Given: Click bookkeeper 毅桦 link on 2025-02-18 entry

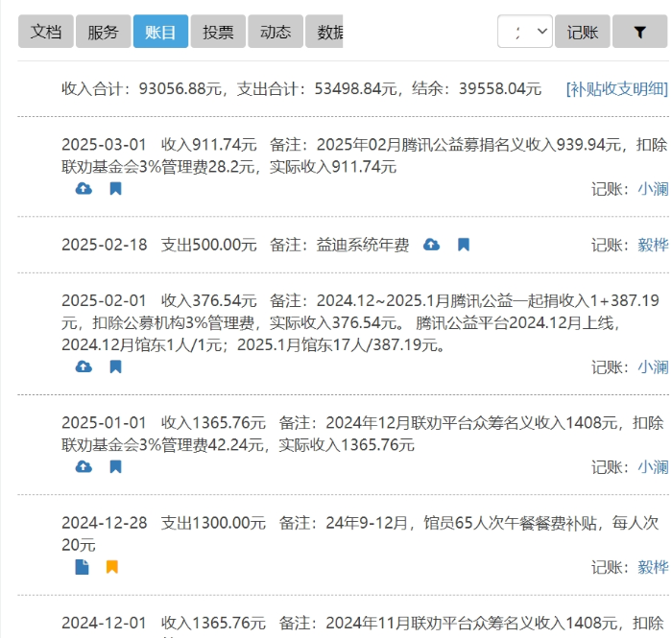Looking at the screenshot, I should pyautogui.click(x=653, y=245).
